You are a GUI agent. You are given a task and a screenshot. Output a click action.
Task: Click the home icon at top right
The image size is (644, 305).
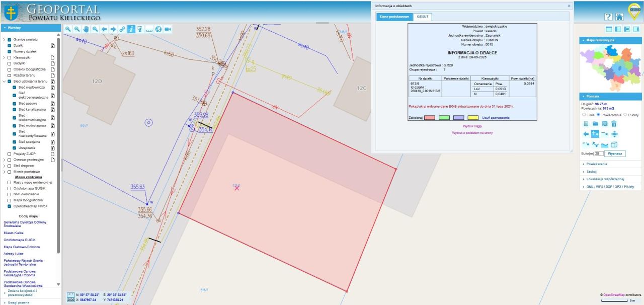619,17
